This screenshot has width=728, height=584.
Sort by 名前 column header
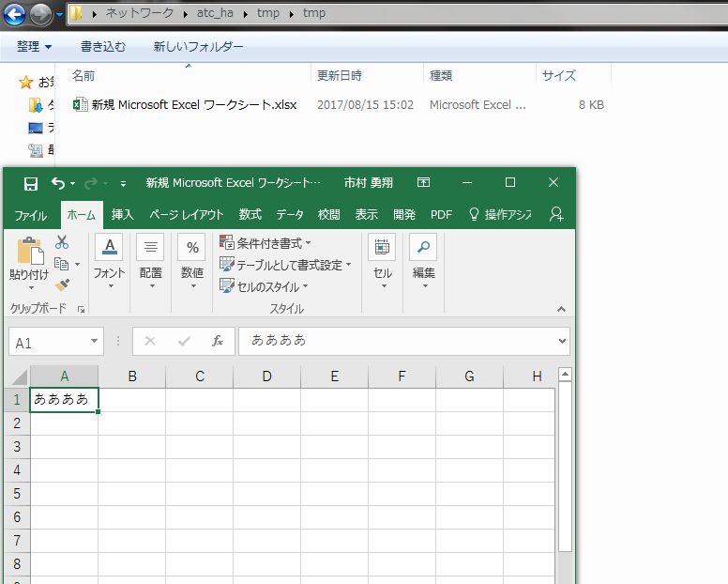190,75
